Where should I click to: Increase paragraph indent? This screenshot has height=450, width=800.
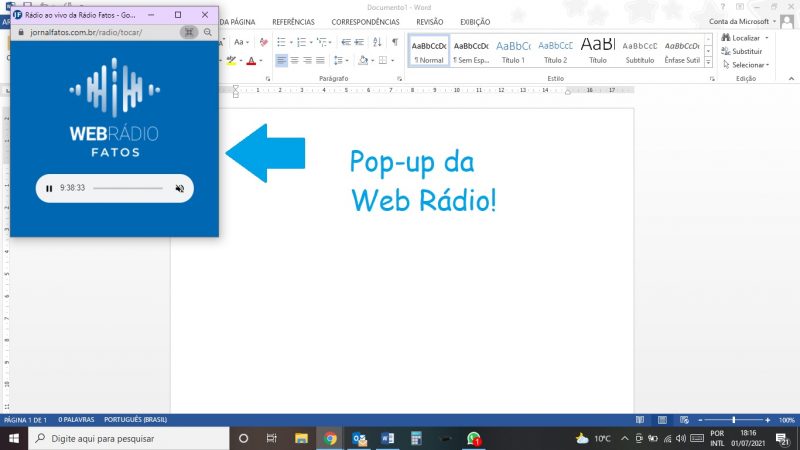tap(359, 42)
